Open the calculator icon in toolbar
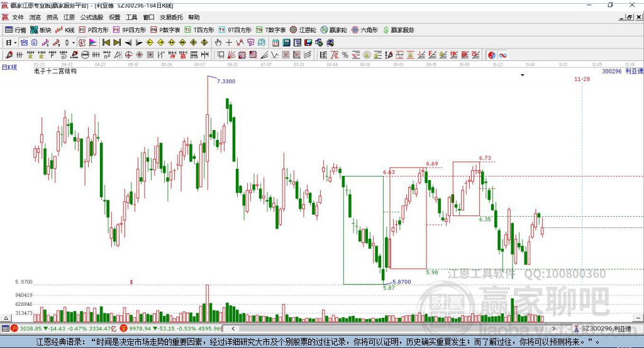 (286, 43)
